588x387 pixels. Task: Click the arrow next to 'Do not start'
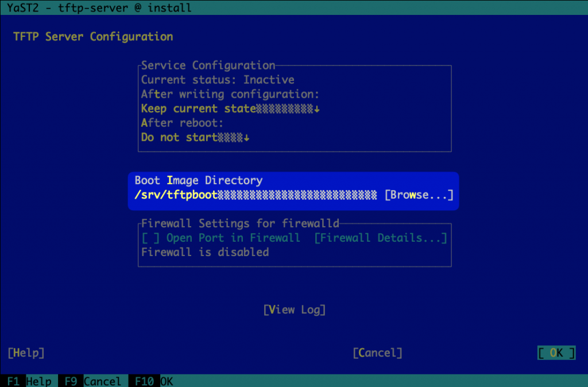pyautogui.click(x=247, y=138)
